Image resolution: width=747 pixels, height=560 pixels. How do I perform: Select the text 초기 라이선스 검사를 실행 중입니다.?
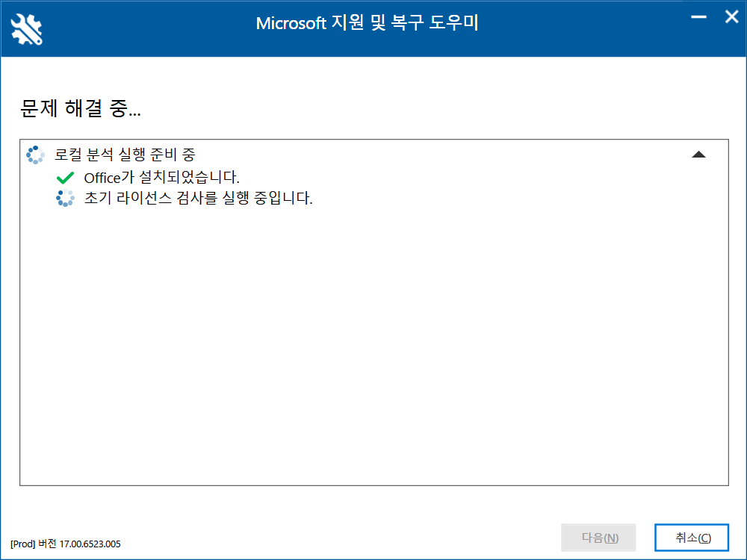click(x=198, y=198)
